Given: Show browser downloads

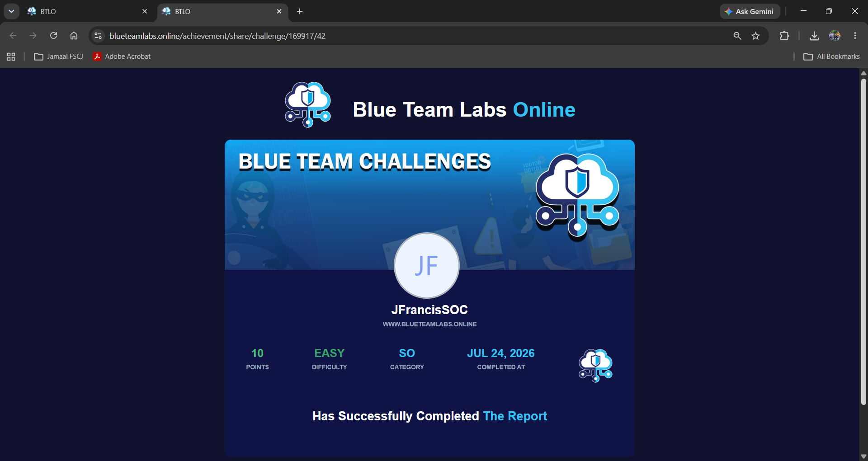Looking at the screenshot, I should click(814, 36).
